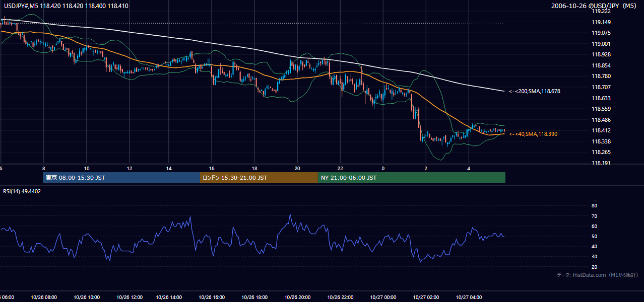The image size is (644, 302).
Task: Click the 119.222 price axis value
Action: tap(601, 11)
